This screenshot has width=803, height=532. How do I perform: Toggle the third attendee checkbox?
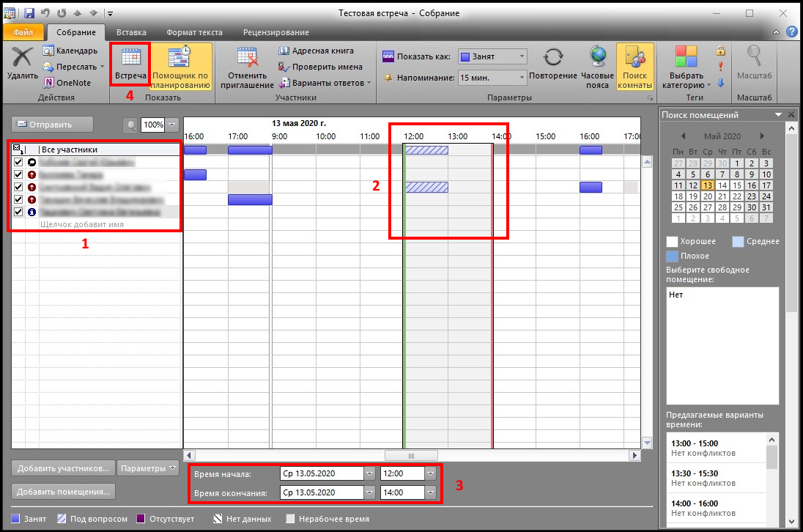click(18, 187)
